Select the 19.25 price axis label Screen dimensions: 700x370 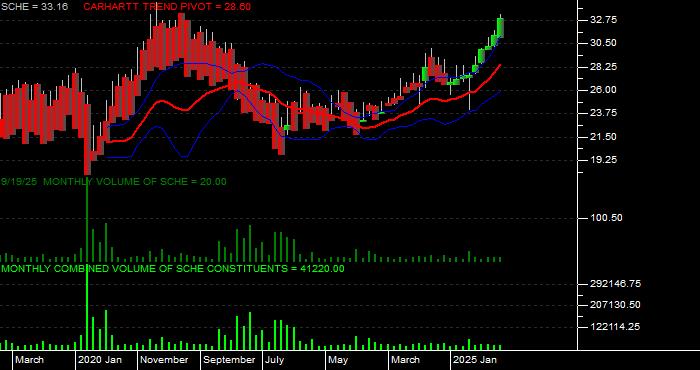[603, 160]
